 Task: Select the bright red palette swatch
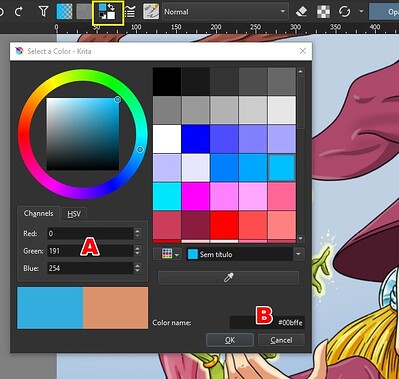[224, 225]
